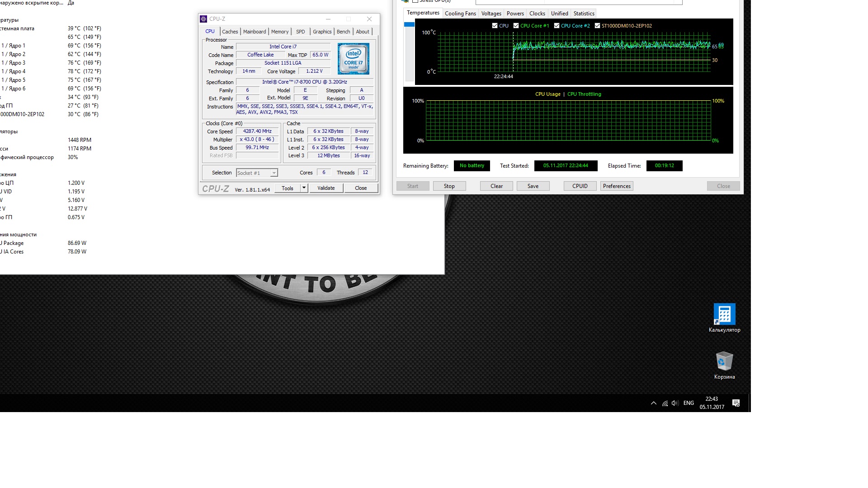The image size is (868, 488).
Task: Open the Socket #1 selection dropdown
Action: click(257, 173)
